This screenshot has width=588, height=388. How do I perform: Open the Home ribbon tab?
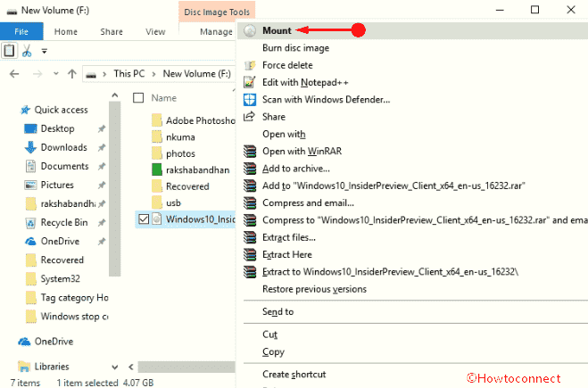click(x=66, y=31)
